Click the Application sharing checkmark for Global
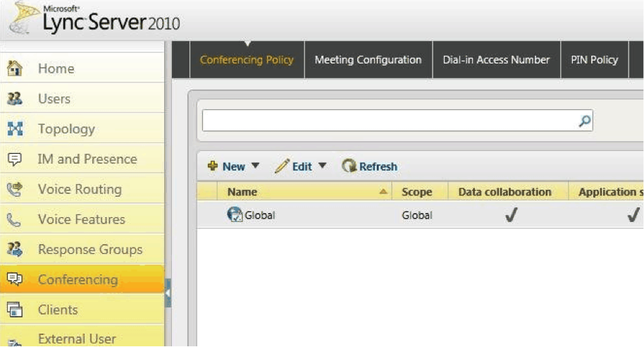This screenshot has width=644, height=347. (x=632, y=216)
